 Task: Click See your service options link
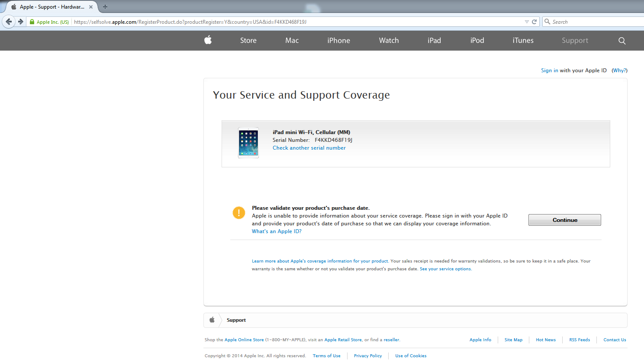coord(445,269)
